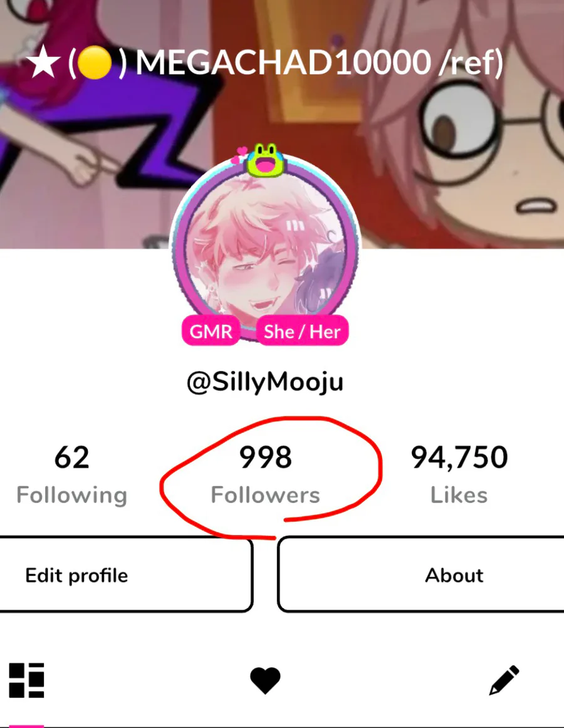Tap the white star in display name
Image resolution: width=564 pixels, height=728 pixels.
[43, 62]
